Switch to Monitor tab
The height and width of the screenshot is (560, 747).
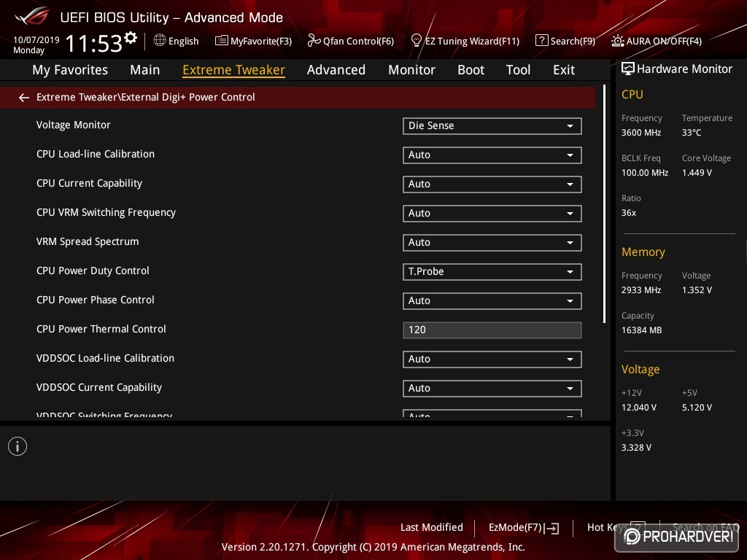point(411,70)
